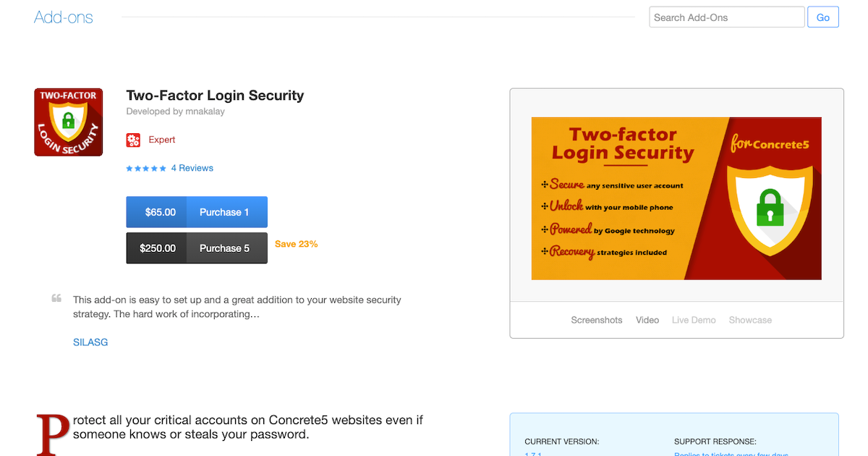868x456 pixels.
Task: Open the Screenshots tab
Action: click(x=596, y=320)
